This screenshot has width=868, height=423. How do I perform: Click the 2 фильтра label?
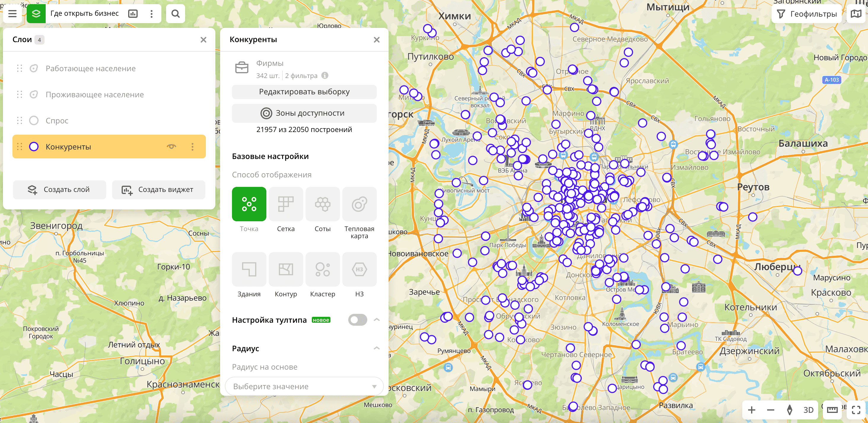[x=301, y=76]
